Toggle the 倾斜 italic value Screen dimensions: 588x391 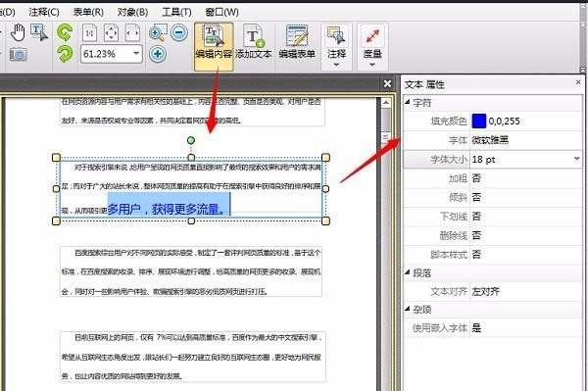[x=476, y=197]
